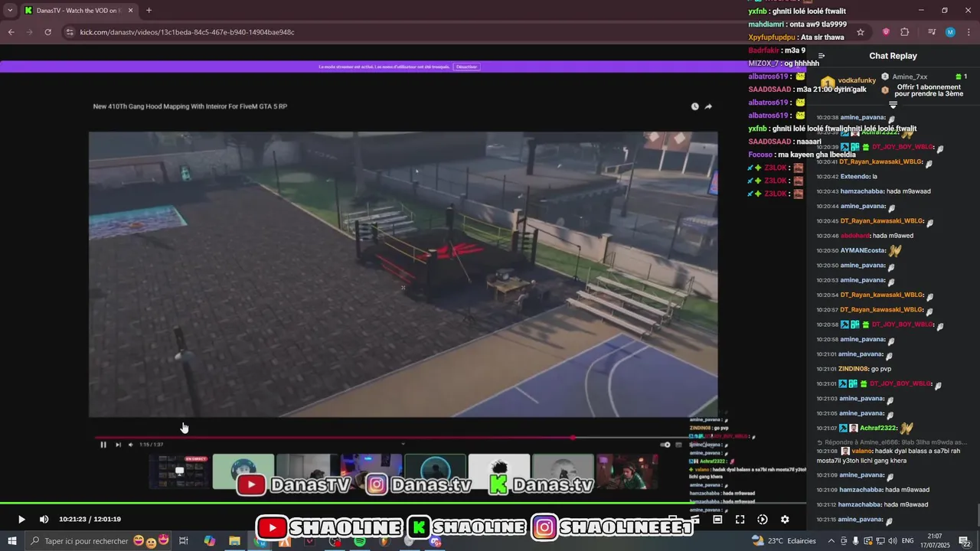Click the Watch Later clock icon

coord(694,106)
